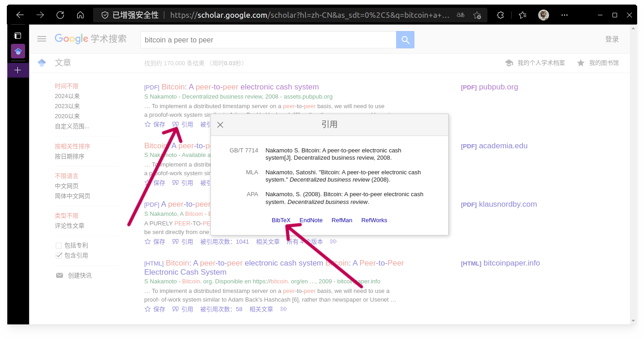This screenshot has width=644, height=339.
Task: Click the security shield icon in address bar
Action: tap(105, 15)
